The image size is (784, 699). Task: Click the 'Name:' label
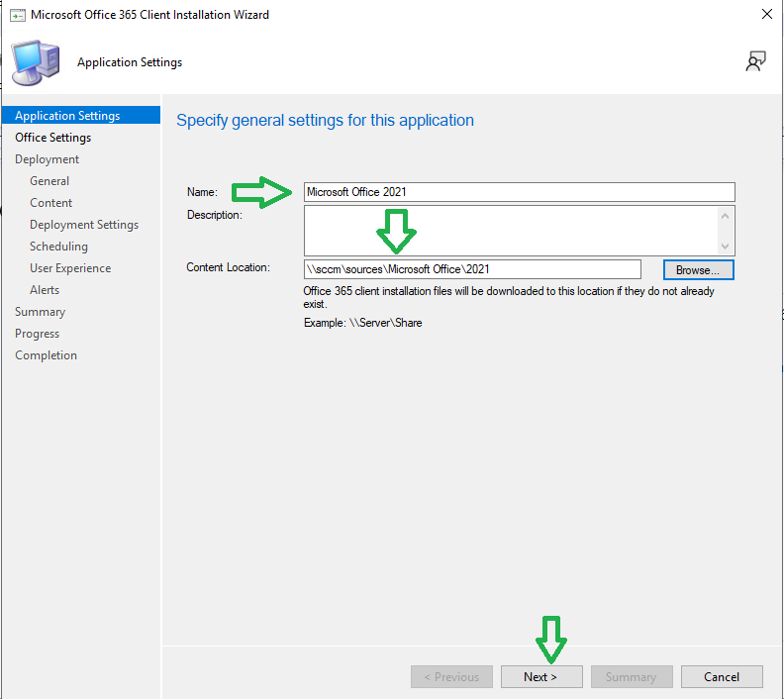click(x=202, y=192)
